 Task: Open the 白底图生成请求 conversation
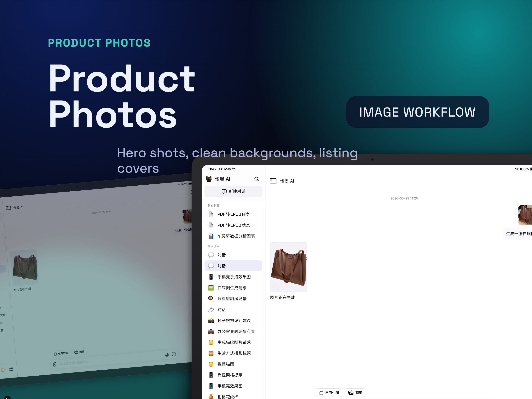tap(233, 288)
